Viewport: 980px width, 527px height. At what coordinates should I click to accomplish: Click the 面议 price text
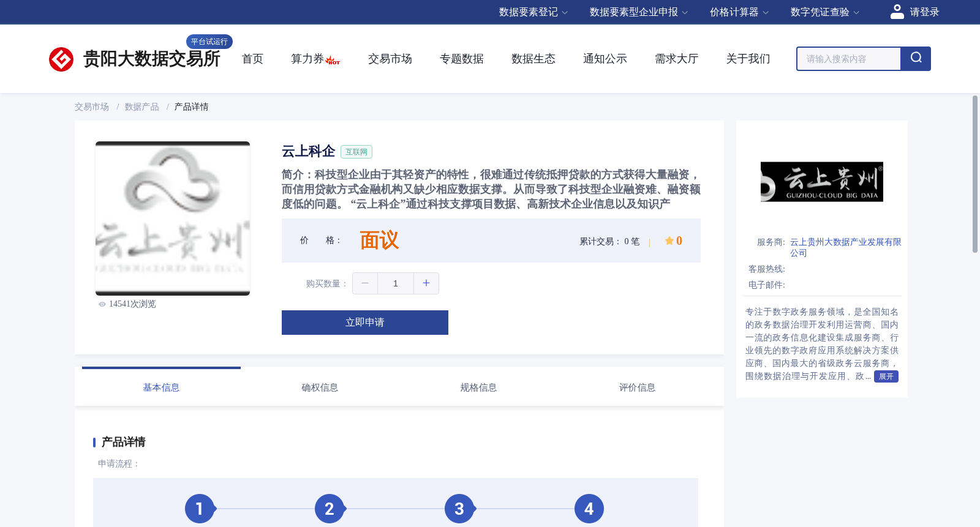pos(380,241)
